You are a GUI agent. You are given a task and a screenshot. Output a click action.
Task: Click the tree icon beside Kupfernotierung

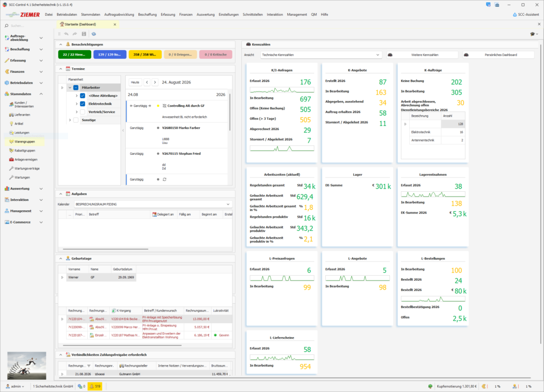tap(430, 386)
